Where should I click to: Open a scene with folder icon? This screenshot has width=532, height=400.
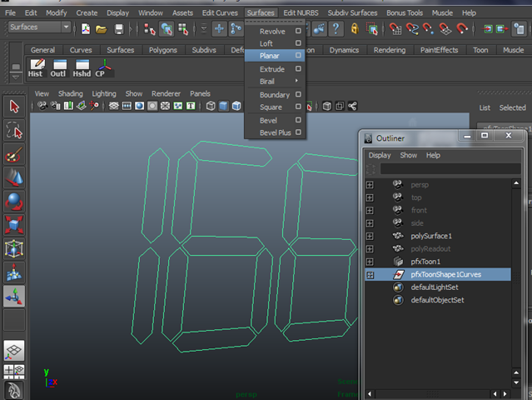[101, 29]
